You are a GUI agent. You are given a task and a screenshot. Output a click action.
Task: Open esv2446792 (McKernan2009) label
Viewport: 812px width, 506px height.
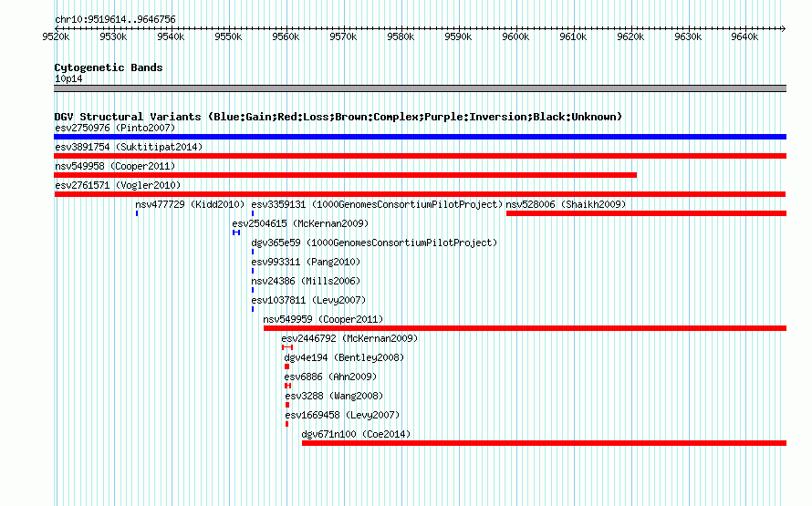pyautogui.click(x=349, y=338)
